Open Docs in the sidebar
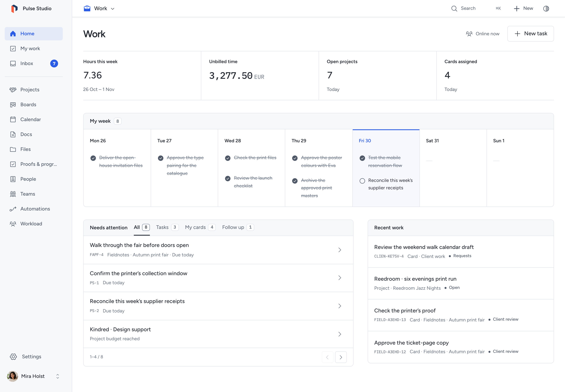565x392 pixels. pos(34,134)
